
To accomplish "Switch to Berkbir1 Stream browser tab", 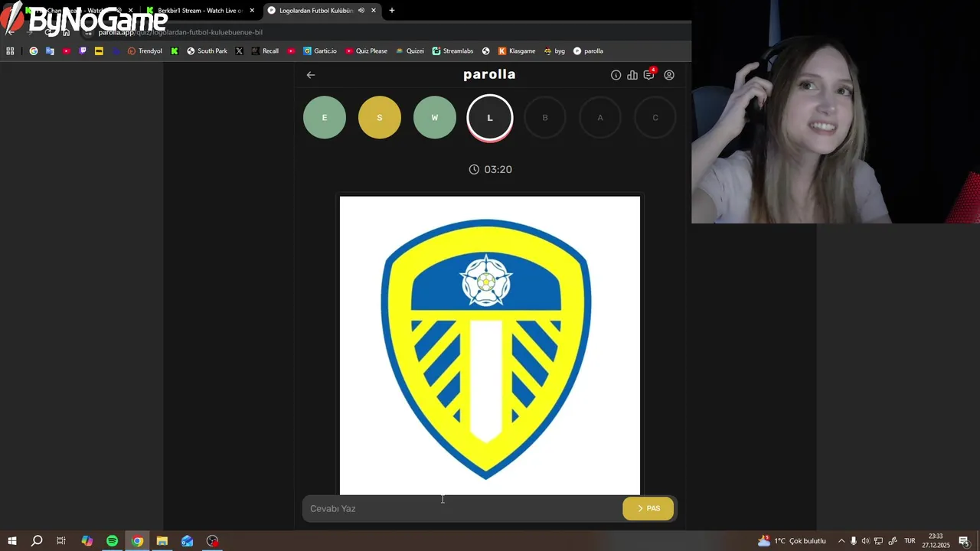I will coord(201,11).
